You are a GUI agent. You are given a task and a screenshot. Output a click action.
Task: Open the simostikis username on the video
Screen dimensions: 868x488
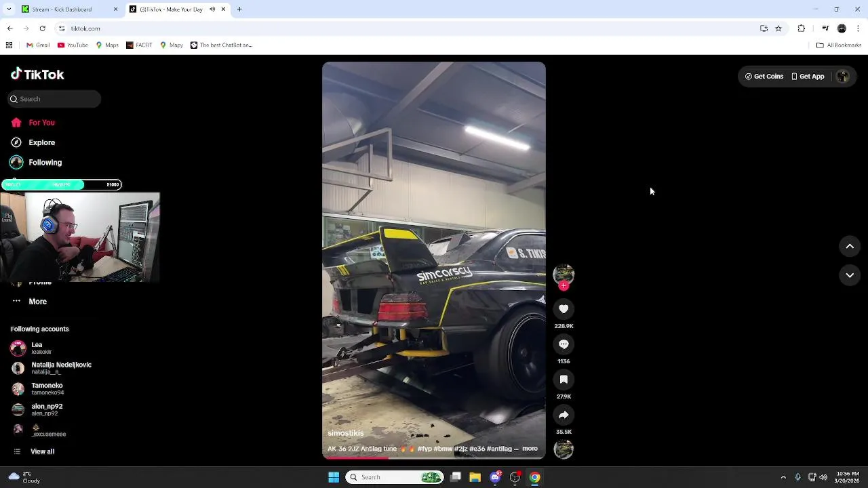pos(346,433)
